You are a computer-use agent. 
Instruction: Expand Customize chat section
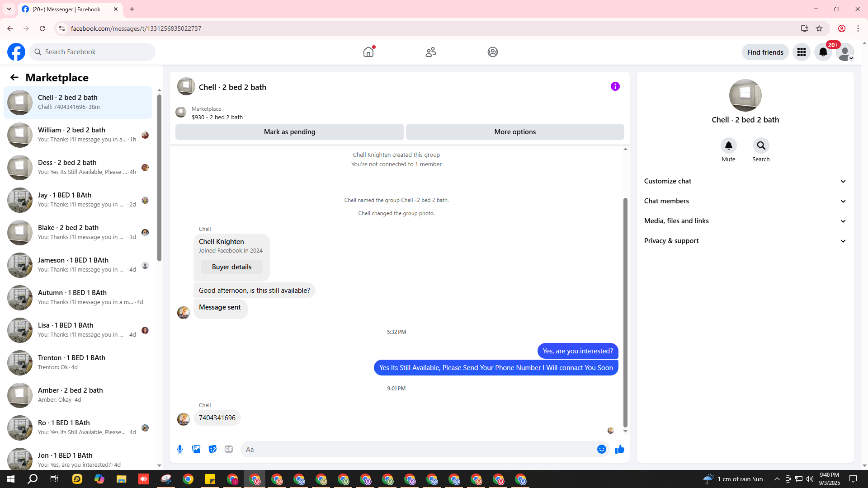[745, 181]
